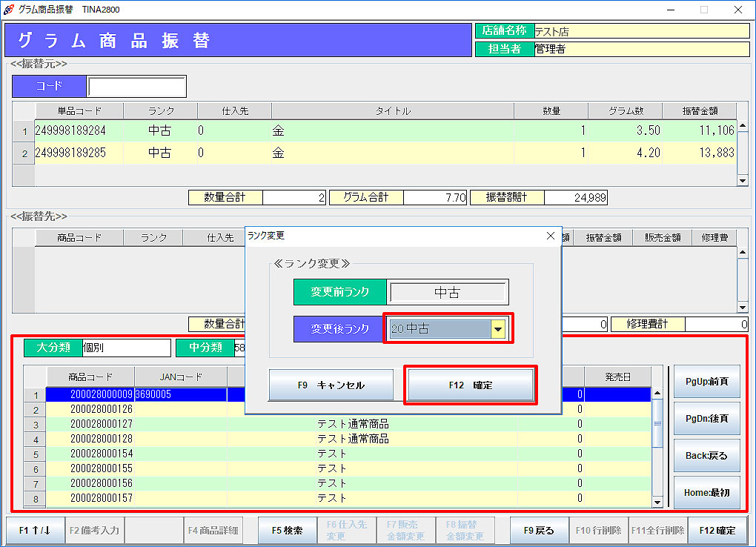Click the PgUp:前頁 button
Image resolution: width=756 pixels, height=547 pixels.
706,381
